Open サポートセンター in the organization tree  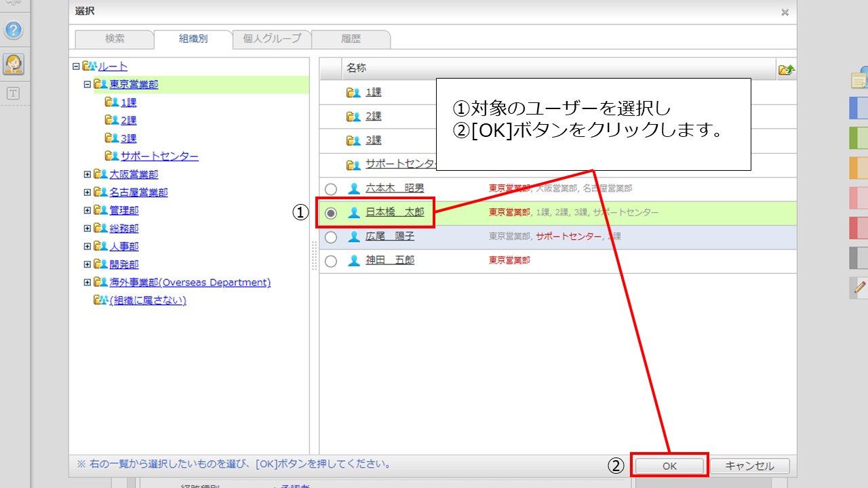tap(159, 157)
